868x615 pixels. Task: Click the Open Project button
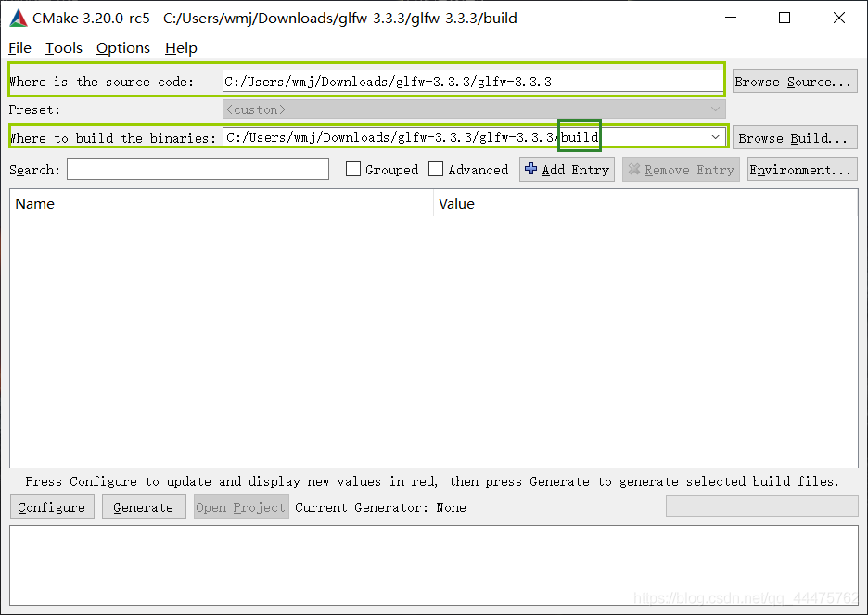click(241, 507)
